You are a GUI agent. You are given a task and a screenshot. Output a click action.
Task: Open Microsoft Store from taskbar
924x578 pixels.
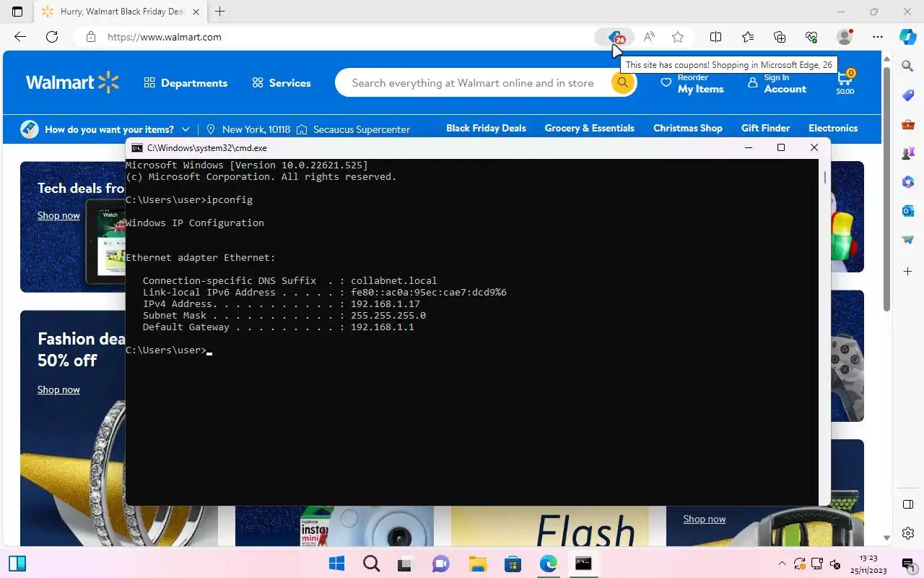(513, 564)
